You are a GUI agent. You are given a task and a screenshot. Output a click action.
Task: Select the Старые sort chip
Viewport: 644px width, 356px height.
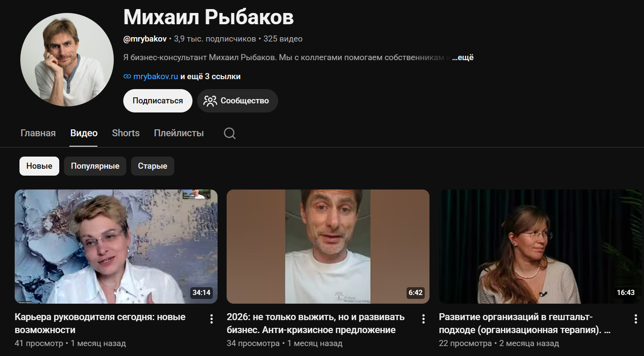[x=153, y=166]
